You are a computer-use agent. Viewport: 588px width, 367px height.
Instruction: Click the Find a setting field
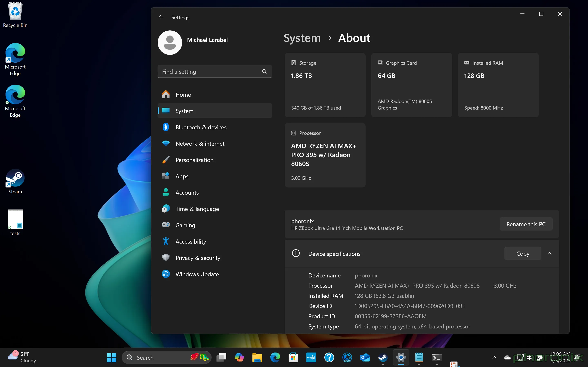[209, 71]
